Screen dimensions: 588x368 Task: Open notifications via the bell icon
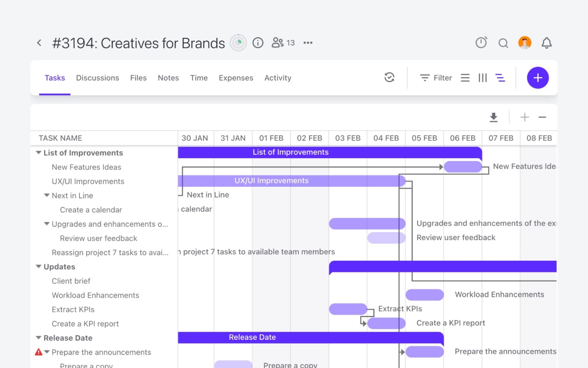point(546,42)
